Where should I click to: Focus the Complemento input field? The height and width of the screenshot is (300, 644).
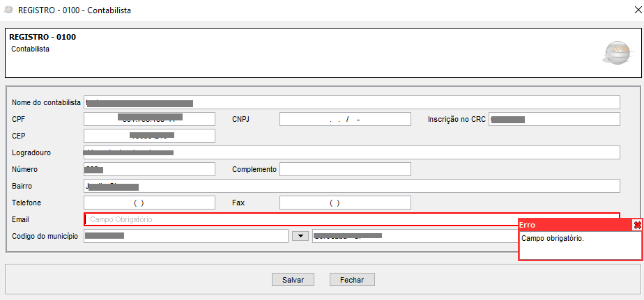(345, 169)
